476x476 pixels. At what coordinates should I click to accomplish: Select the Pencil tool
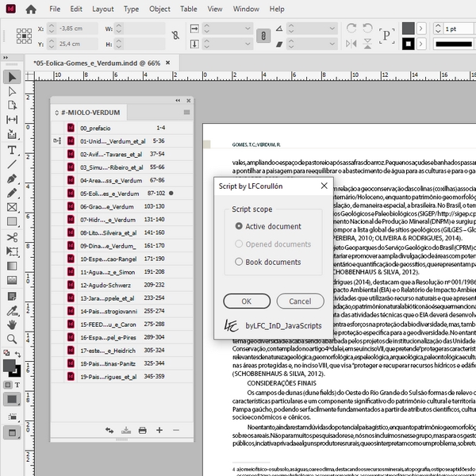click(12, 193)
